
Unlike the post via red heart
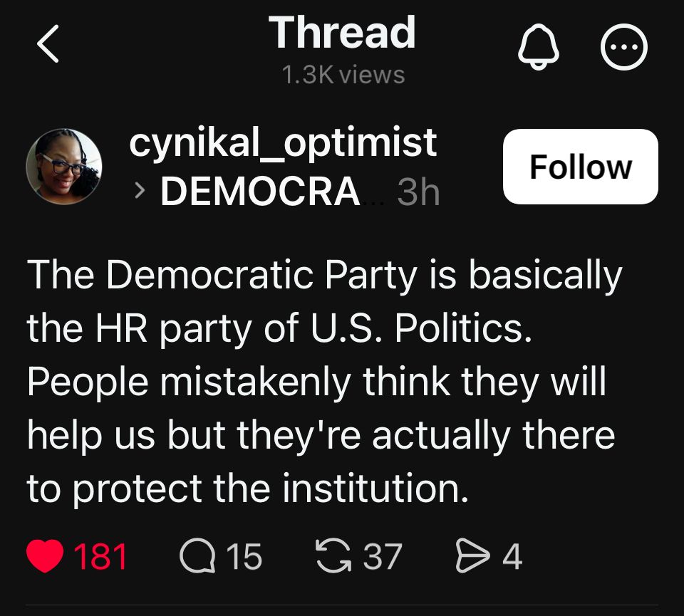coord(46,556)
